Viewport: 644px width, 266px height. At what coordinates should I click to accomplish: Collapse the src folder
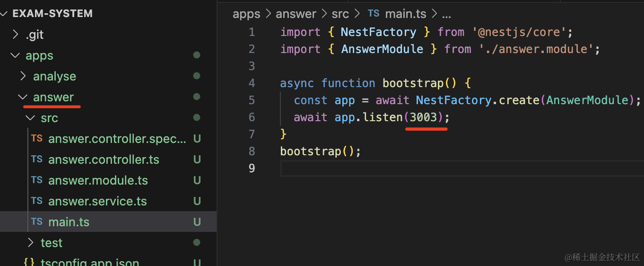tap(30, 118)
